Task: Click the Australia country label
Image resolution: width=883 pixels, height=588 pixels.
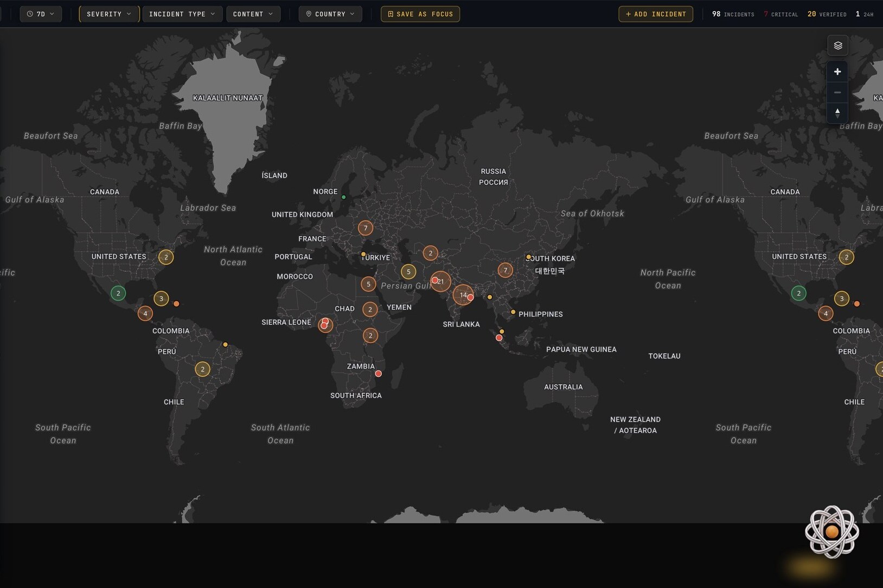Action: point(564,387)
